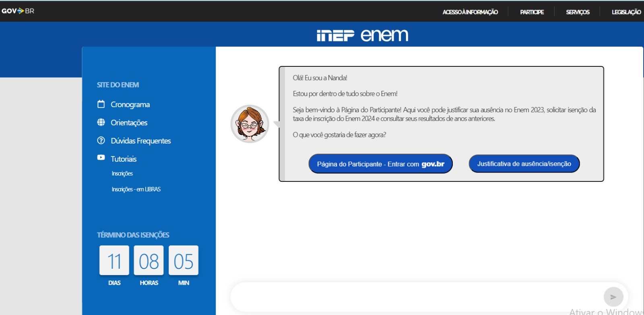Open the Dúvidas Frequentes link
The height and width of the screenshot is (315, 644).
140,141
